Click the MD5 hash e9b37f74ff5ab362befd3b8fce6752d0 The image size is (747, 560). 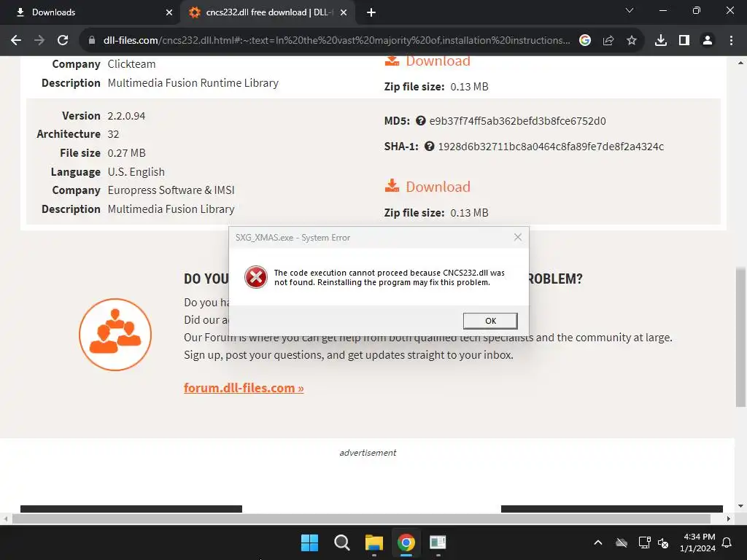click(517, 121)
